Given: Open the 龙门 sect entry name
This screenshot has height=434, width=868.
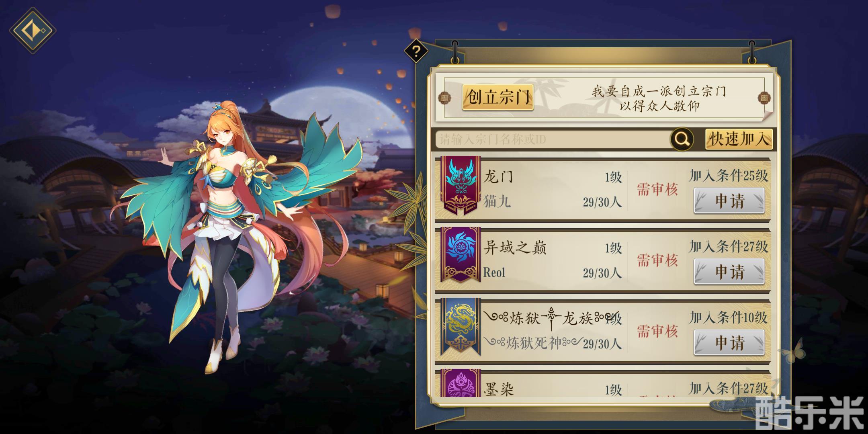Looking at the screenshot, I should 498,176.
